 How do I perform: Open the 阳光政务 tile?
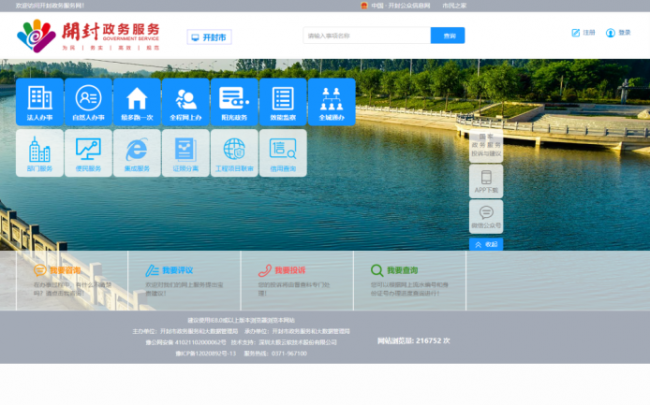234,102
